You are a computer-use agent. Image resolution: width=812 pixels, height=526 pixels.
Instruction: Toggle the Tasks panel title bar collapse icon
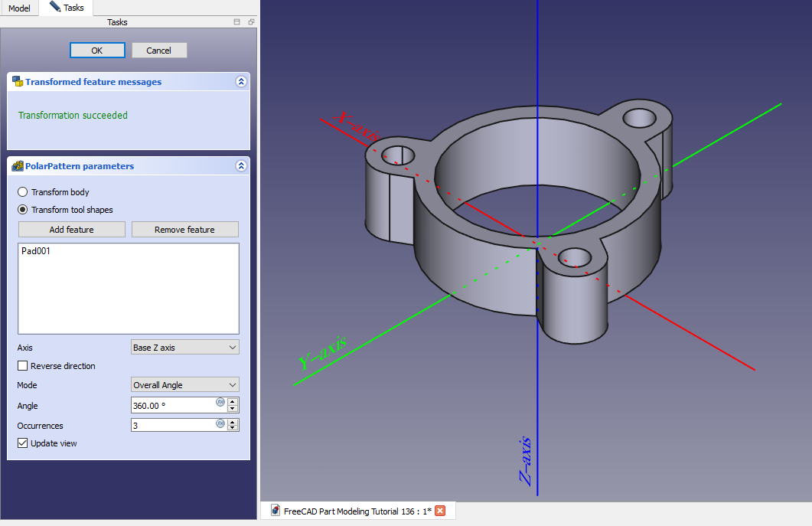237,22
